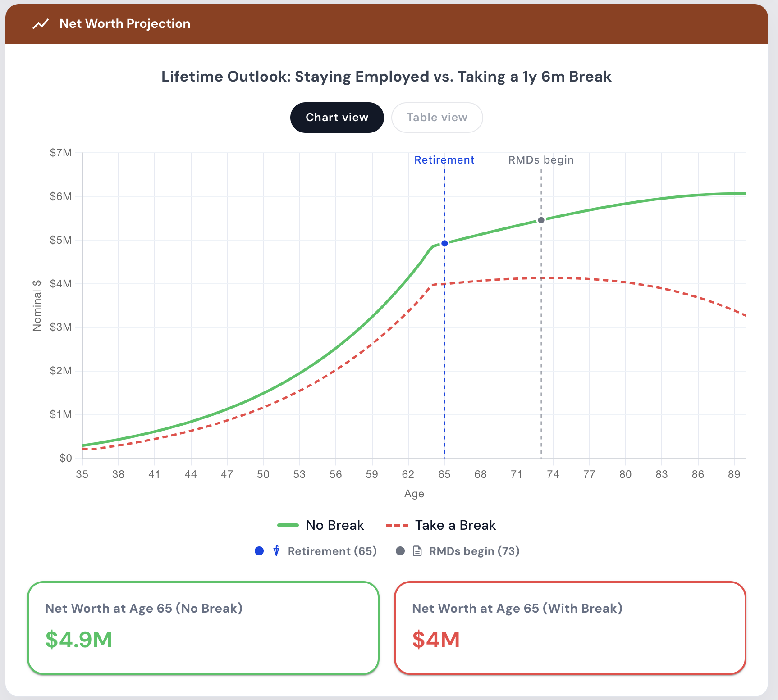The width and height of the screenshot is (778, 700).
Task: Toggle the No Break series in legend
Action: (320, 525)
